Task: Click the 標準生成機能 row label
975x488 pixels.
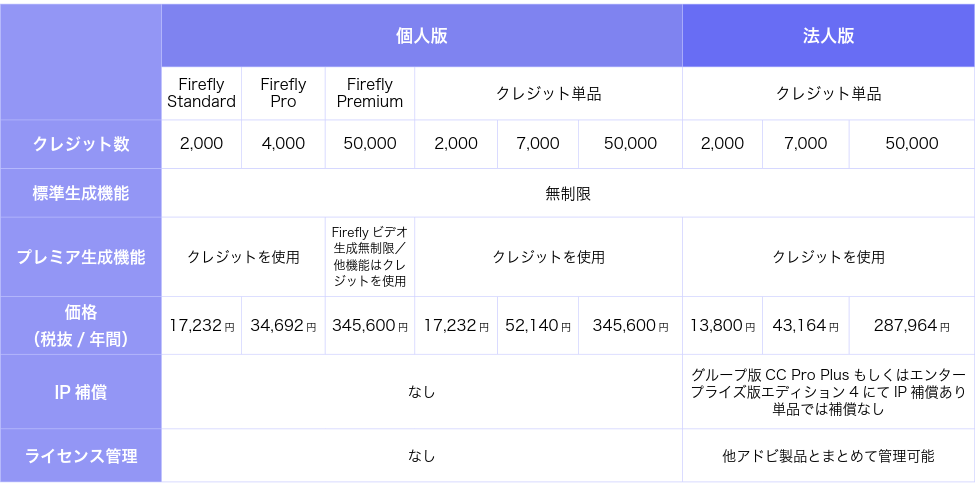Action: [x=81, y=193]
